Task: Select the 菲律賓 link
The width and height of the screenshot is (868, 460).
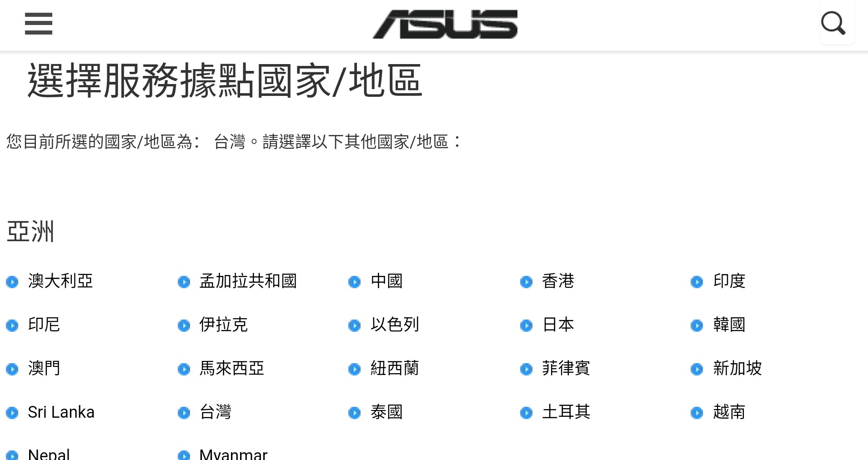Action: [x=566, y=369]
